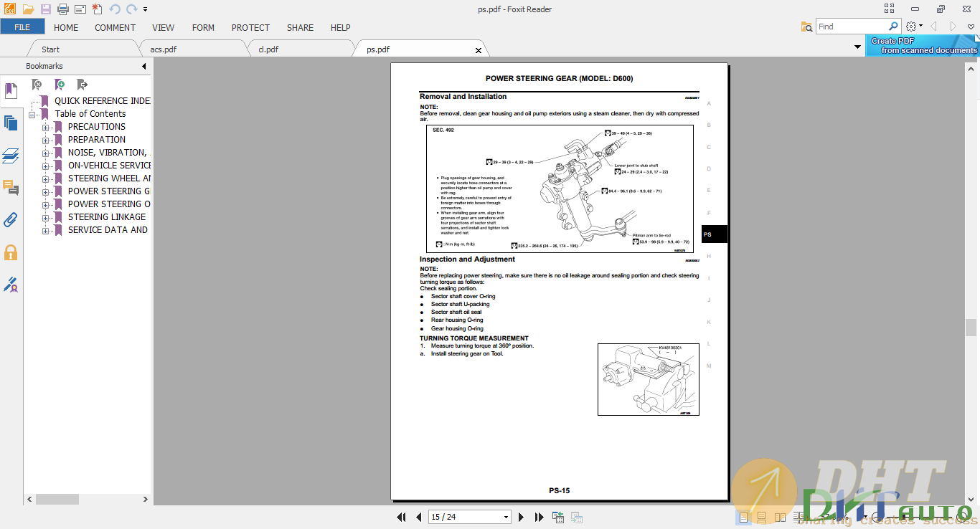Click the add new bookmark icon
The height and width of the screenshot is (529, 980).
[60, 85]
